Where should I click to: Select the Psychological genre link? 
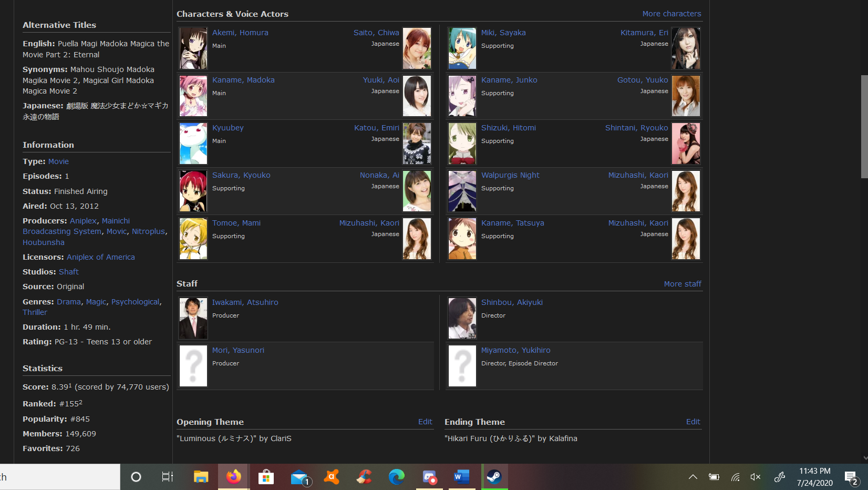pos(135,302)
